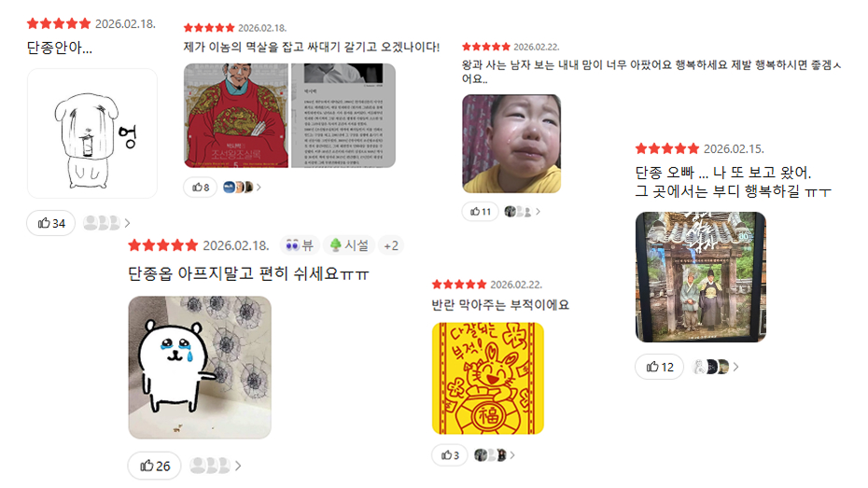The height and width of the screenshot is (488, 868).
Task: Open the movie poster photo thumbnail
Action: 701,276
